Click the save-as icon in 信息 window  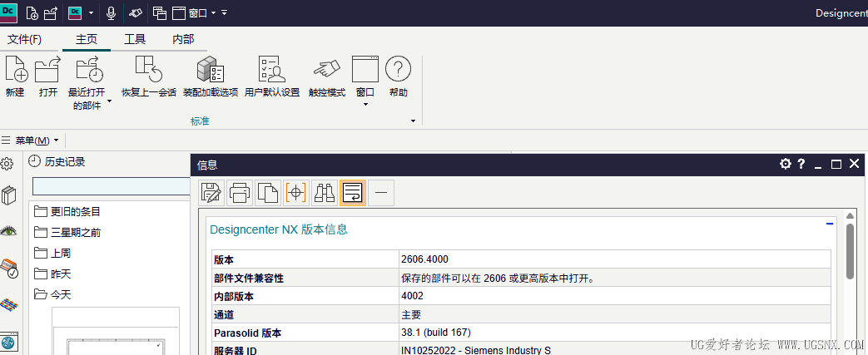pyautogui.click(x=212, y=193)
